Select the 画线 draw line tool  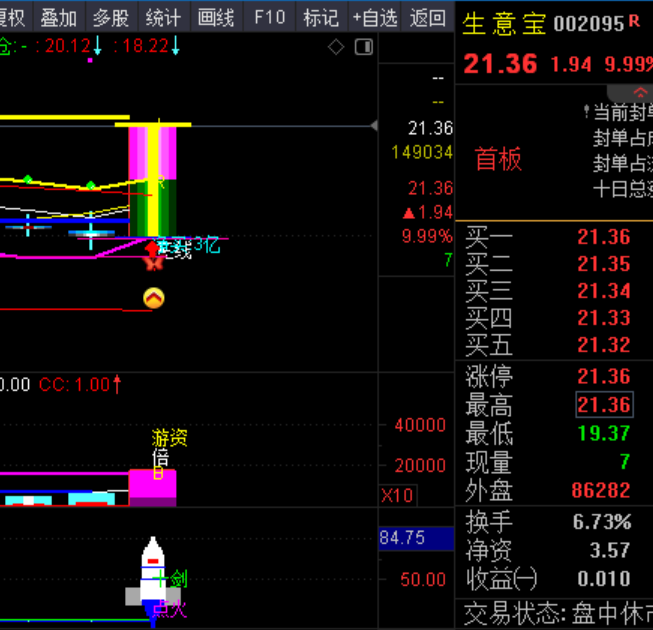[x=216, y=17]
